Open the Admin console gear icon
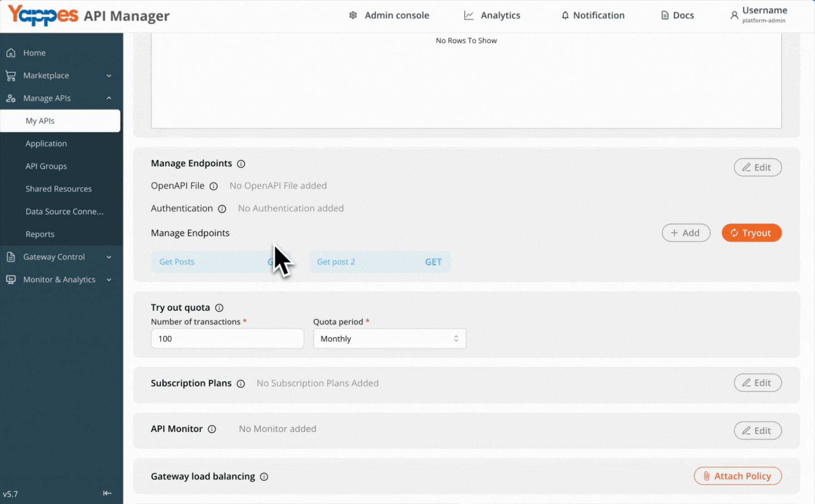Viewport: 815px width, 504px height. [353, 15]
